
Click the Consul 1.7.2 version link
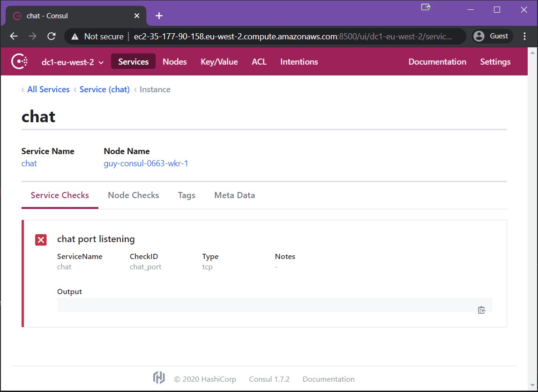pos(269,379)
